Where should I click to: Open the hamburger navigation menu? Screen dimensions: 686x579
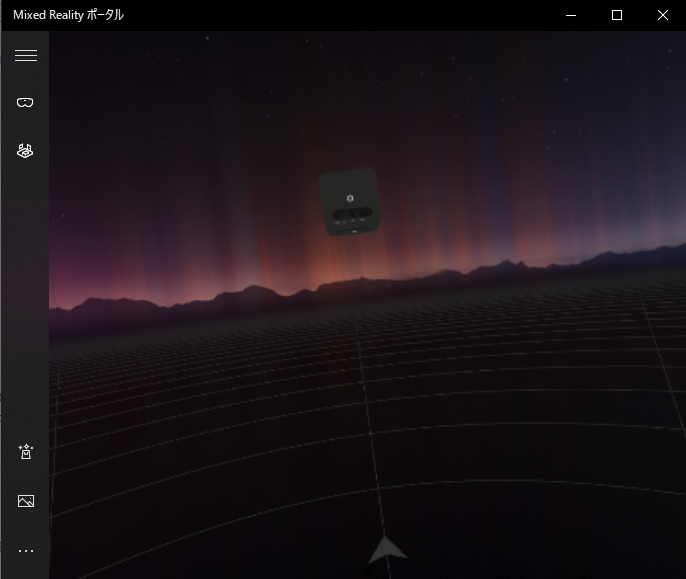26,56
